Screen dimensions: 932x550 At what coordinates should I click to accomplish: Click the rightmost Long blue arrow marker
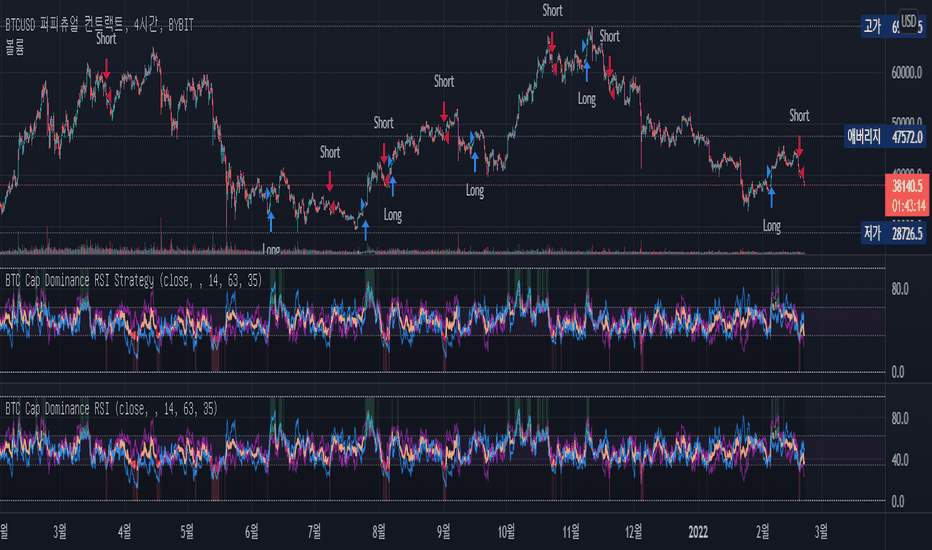[x=772, y=197]
